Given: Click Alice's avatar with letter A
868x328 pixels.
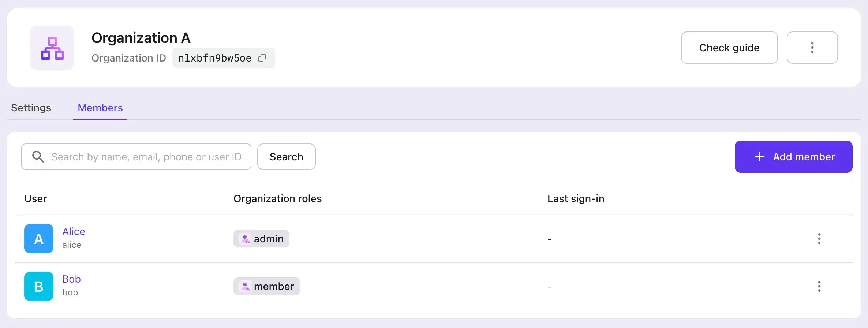Looking at the screenshot, I should 39,239.
